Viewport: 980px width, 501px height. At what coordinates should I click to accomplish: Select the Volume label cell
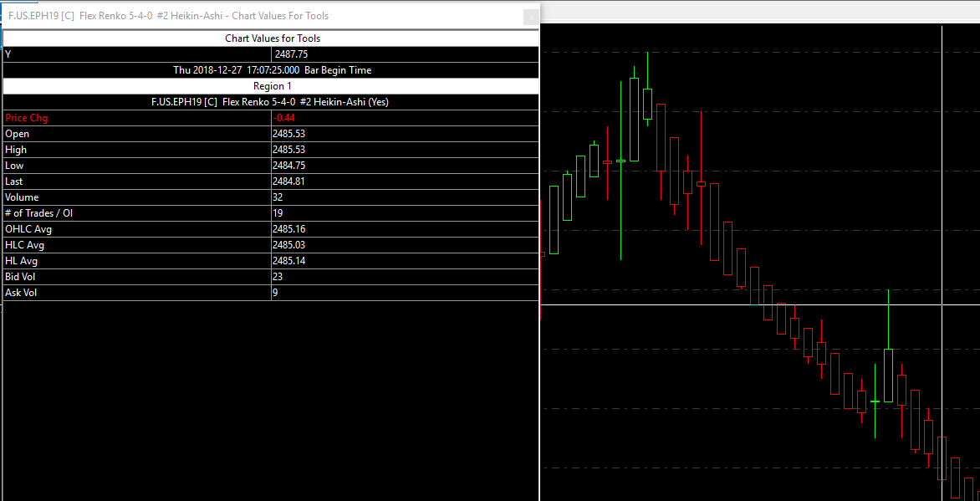(137, 197)
